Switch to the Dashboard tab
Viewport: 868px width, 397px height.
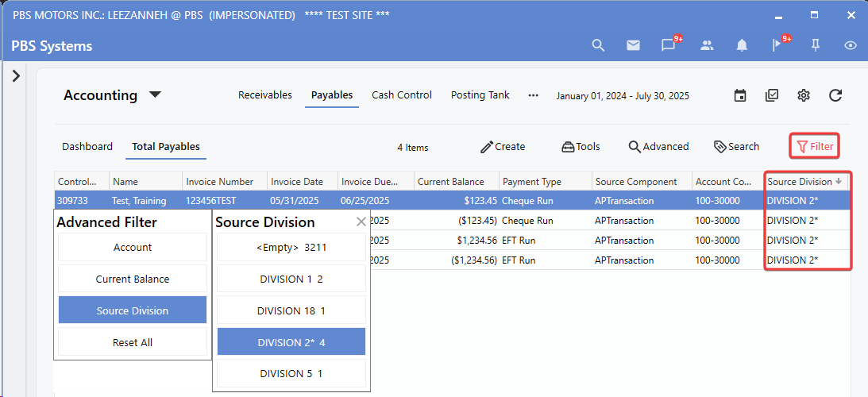coord(87,147)
